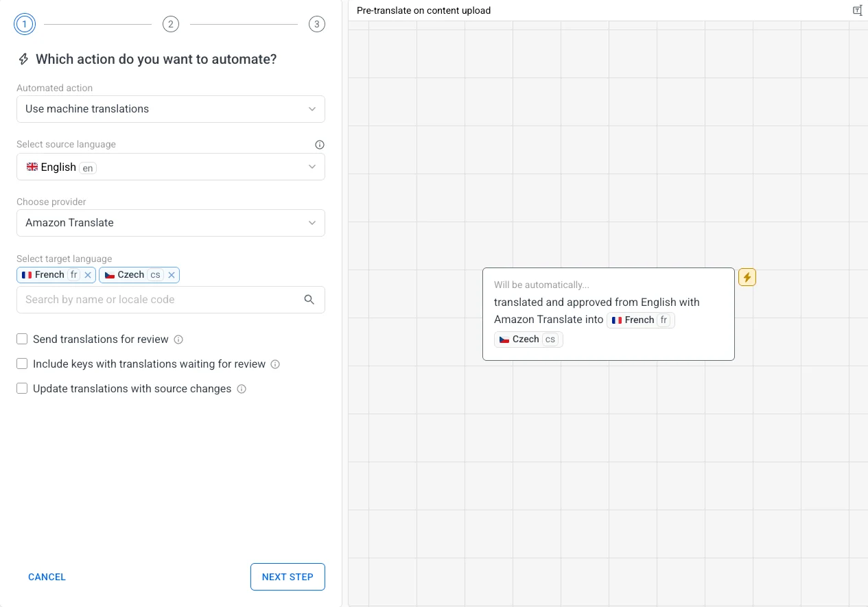Remove the Czech target language tag
868x607 pixels.
coord(172,275)
